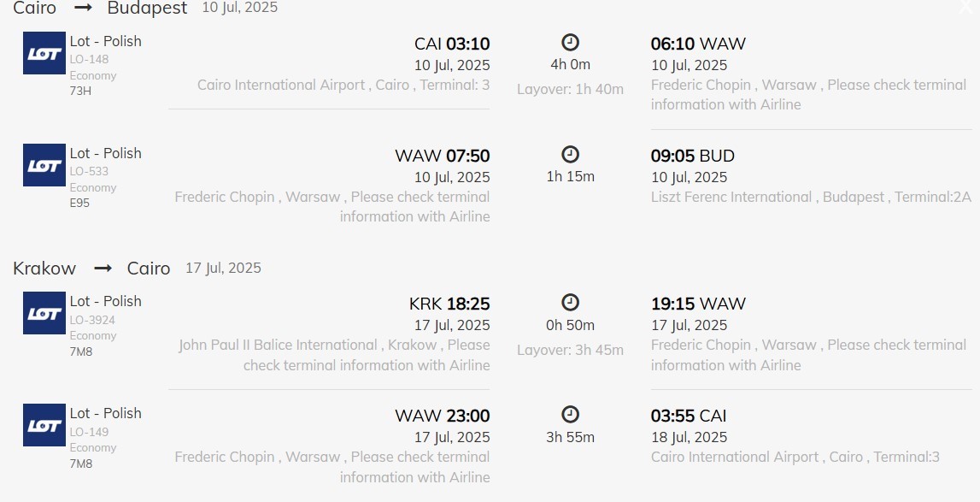Click the clock icon above 1h 15m duration
Screen dimensions: 980x502
570,154
